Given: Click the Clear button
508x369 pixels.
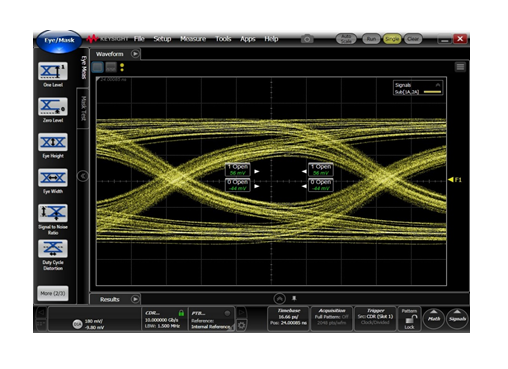Looking at the screenshot, I should 413,39.
